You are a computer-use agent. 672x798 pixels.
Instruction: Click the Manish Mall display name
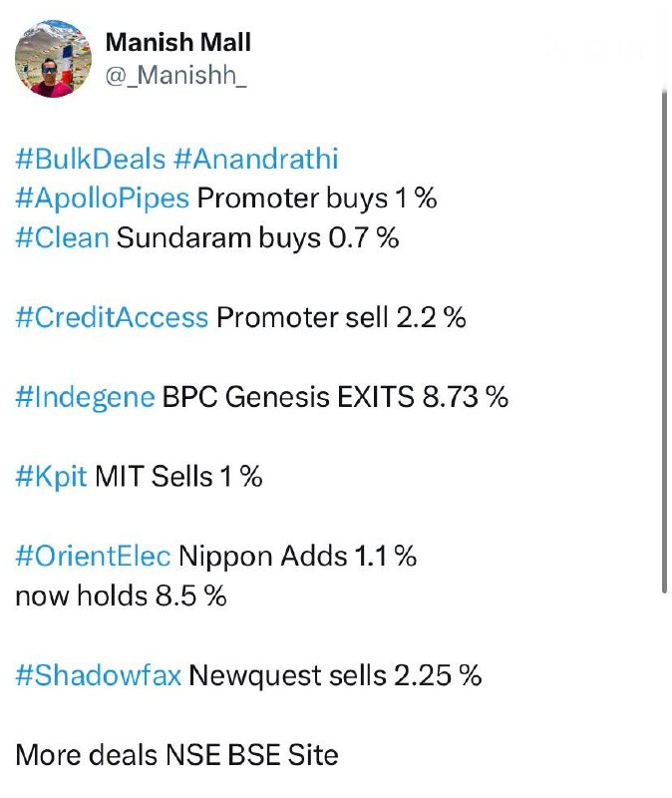coord(178,42)
